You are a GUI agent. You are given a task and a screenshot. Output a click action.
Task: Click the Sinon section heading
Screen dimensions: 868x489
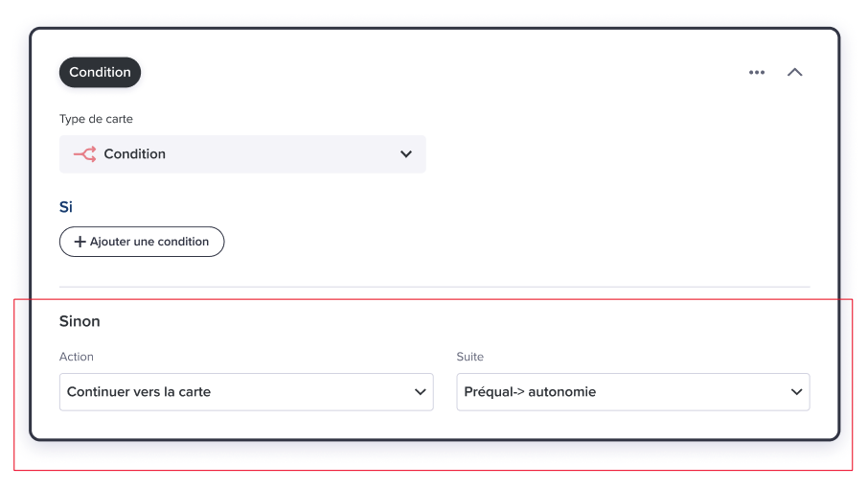pyautogui.click(x=80, y=321)
